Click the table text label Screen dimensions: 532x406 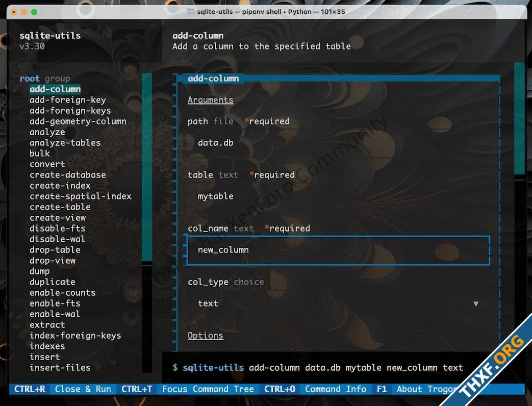pos(213,174)
